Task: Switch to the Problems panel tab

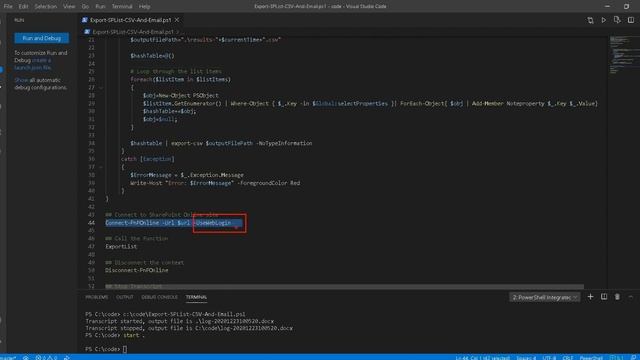Action: coord(97,297)
